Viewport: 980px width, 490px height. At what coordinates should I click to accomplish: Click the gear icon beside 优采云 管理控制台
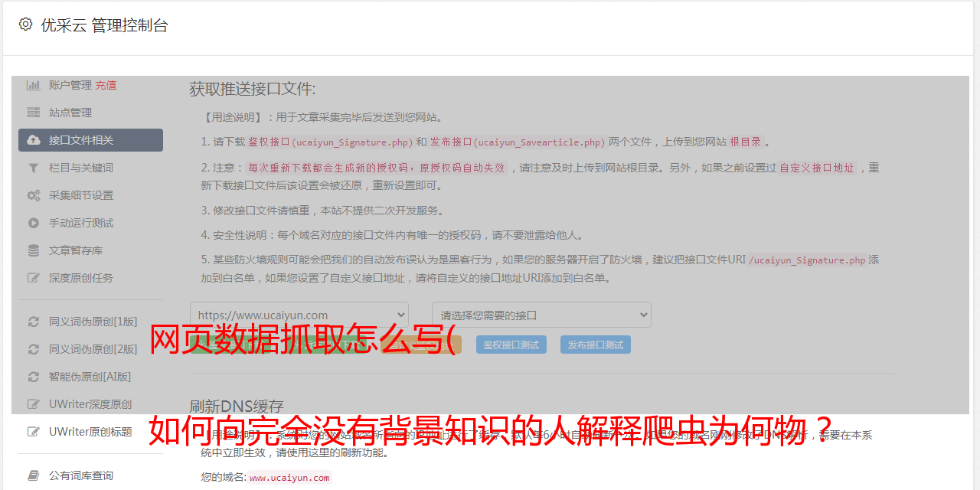(25, 24)
